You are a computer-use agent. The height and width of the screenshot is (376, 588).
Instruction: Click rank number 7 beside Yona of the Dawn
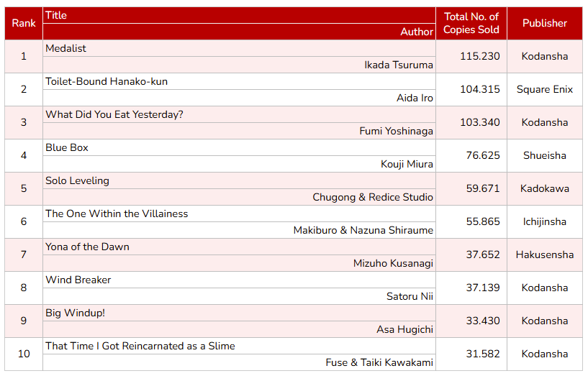coord(24,255)
